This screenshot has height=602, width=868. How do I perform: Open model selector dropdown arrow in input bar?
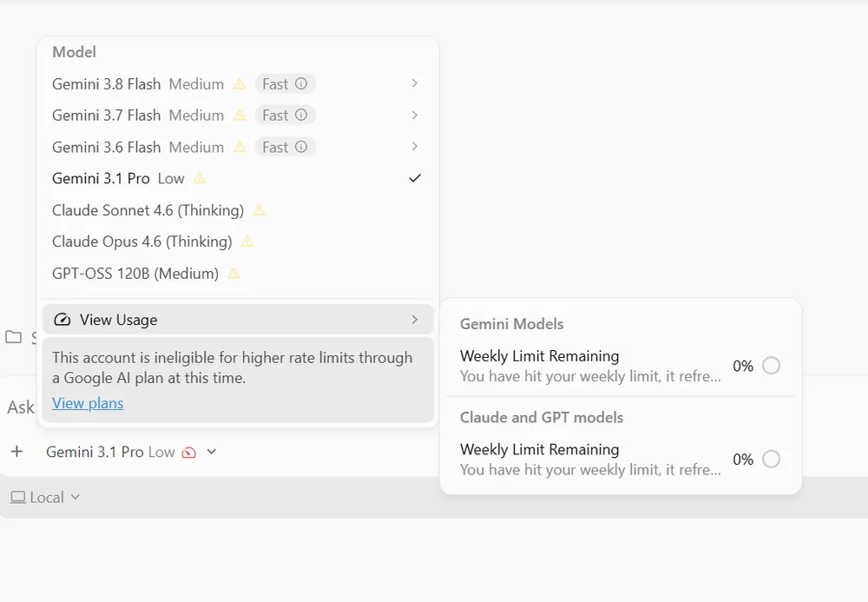pos(212,452)
